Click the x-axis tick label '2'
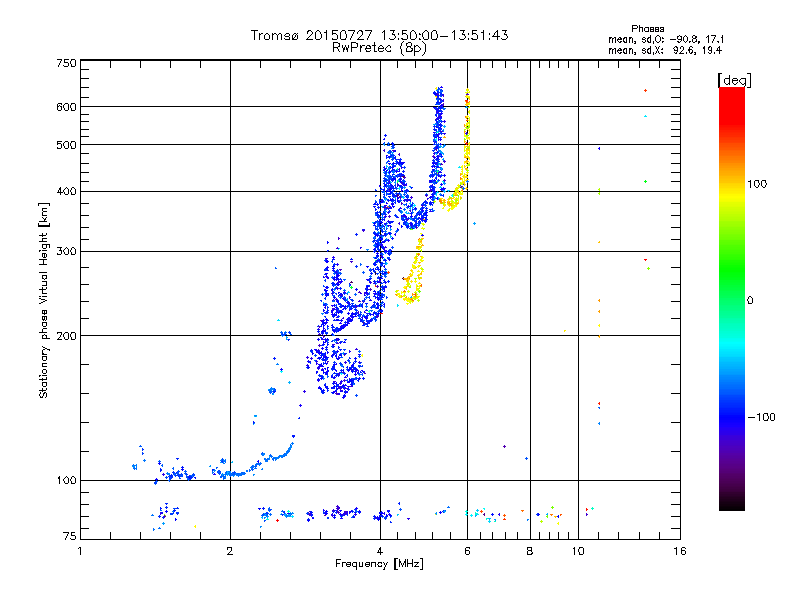The height and width of the screenshot is (600, 800). 230,551
